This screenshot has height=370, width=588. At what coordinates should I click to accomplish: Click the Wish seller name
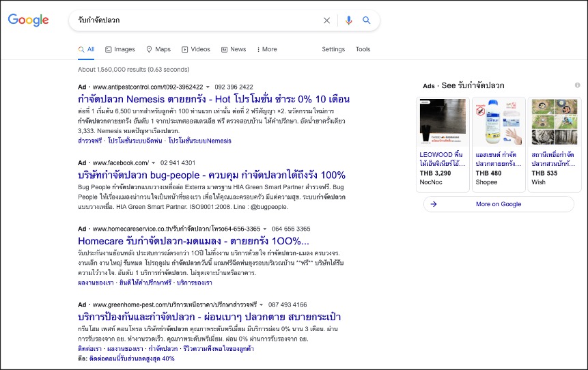539,182
